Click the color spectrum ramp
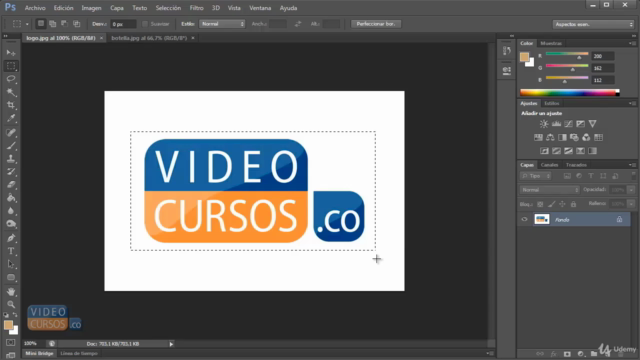The width and height of the screenshot is (640, 360). point(570,93)
